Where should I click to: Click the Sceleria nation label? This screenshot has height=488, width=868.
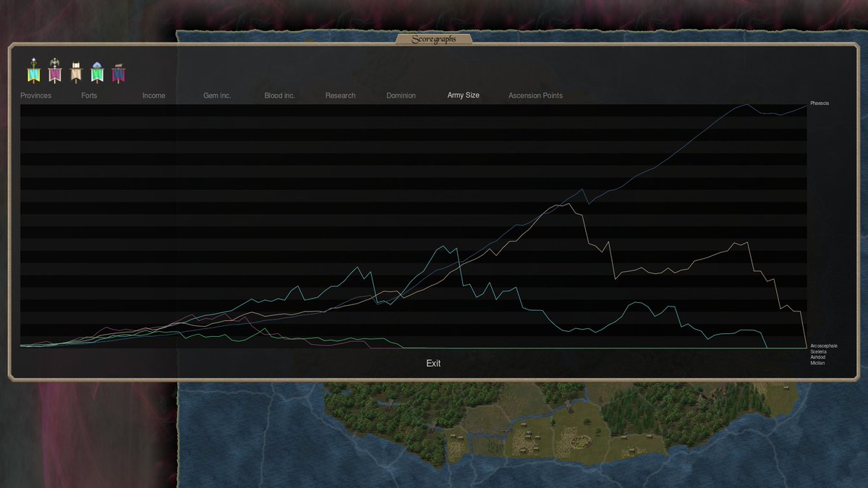pos(819,351)
